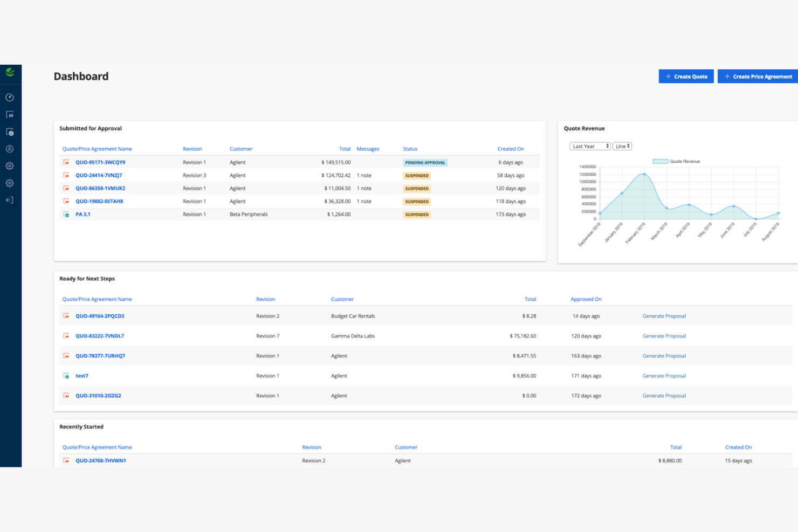Click the red quote icon beside QUO-95171-3WCQY9
The height and width of the screenshot is (532, 798).
tap(66, 162)
